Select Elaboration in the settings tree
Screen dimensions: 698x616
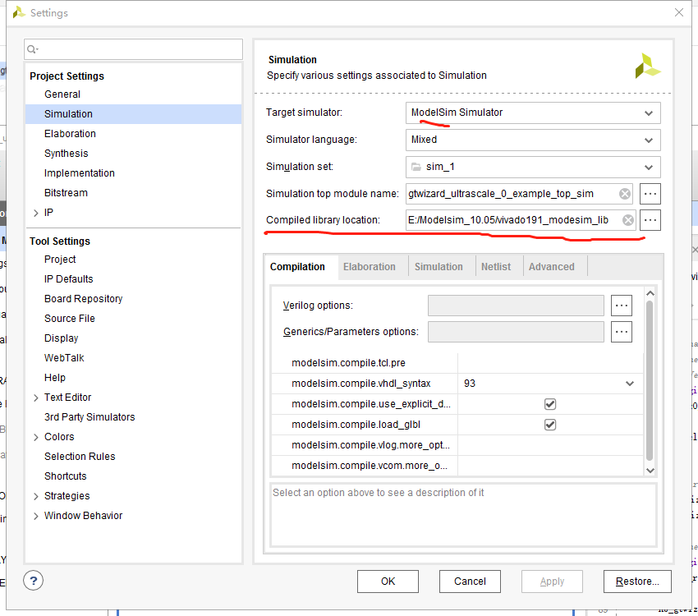(x=70, y=134)
